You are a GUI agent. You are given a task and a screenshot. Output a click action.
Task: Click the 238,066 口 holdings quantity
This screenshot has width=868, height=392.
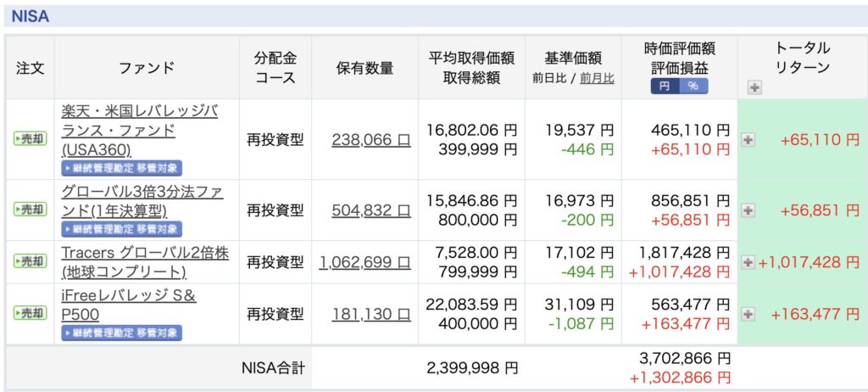[371, 140]
